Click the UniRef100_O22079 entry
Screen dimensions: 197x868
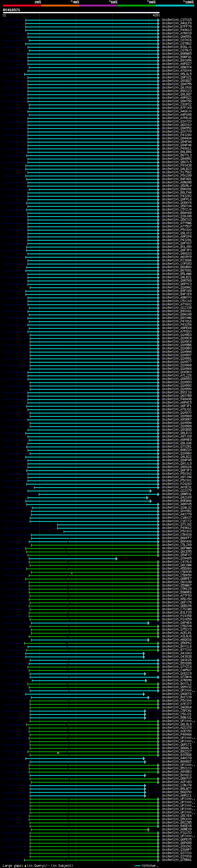[177, 491]
